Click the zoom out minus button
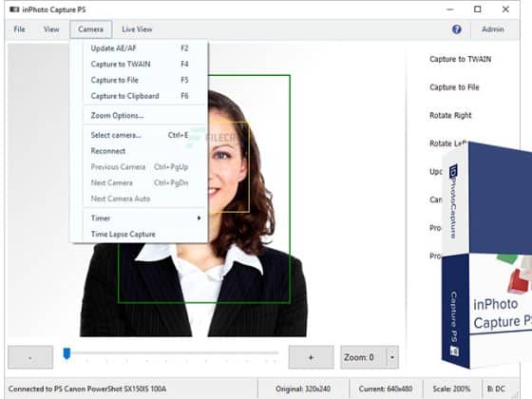The image size is (532, 399). pyautogui.click(x=30, y=357)
